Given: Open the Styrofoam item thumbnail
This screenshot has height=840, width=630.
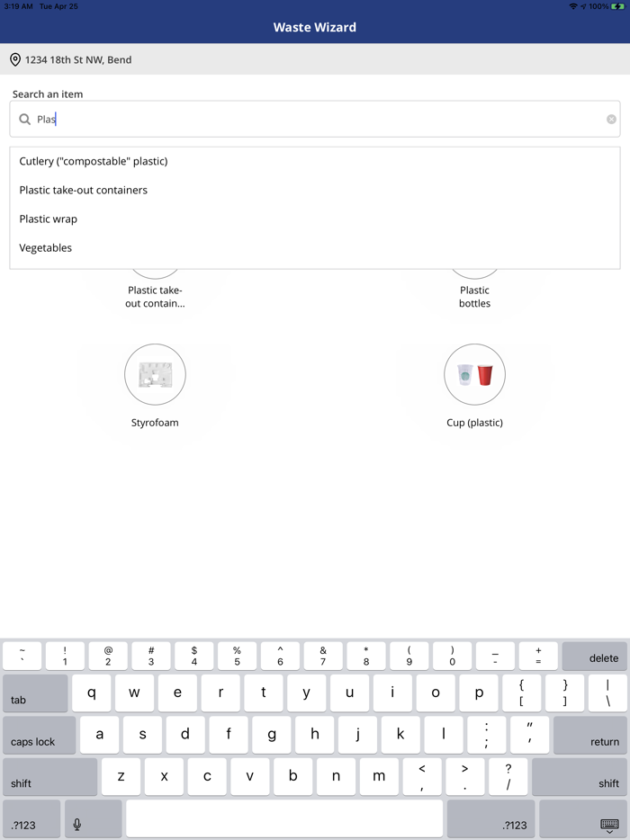Looking at the screenshot, I should pos(155,374).
